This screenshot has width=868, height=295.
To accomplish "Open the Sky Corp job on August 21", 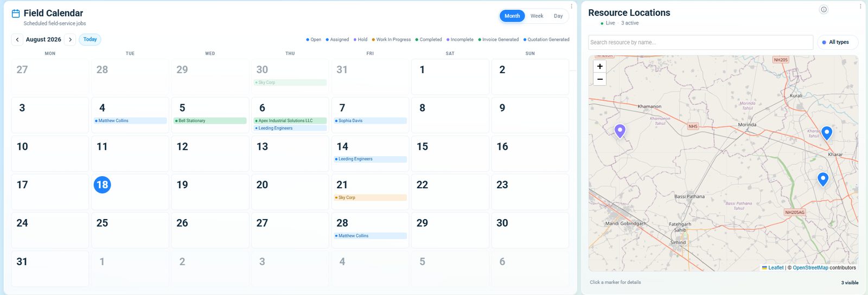I will 370,198.
